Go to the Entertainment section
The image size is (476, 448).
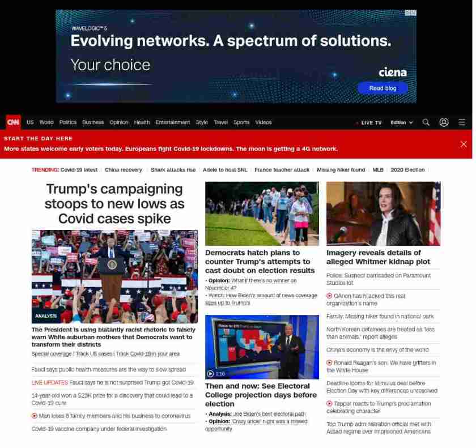172,122
